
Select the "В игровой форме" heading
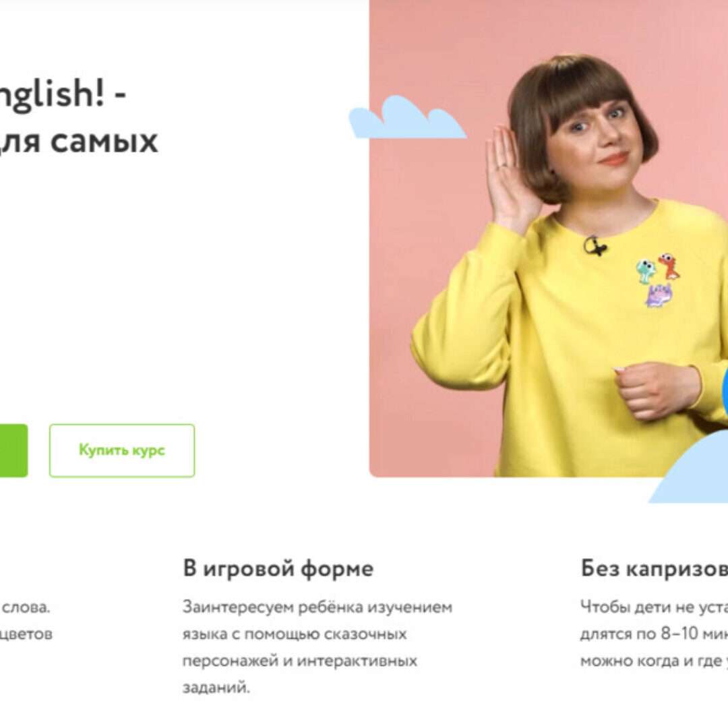278,568
